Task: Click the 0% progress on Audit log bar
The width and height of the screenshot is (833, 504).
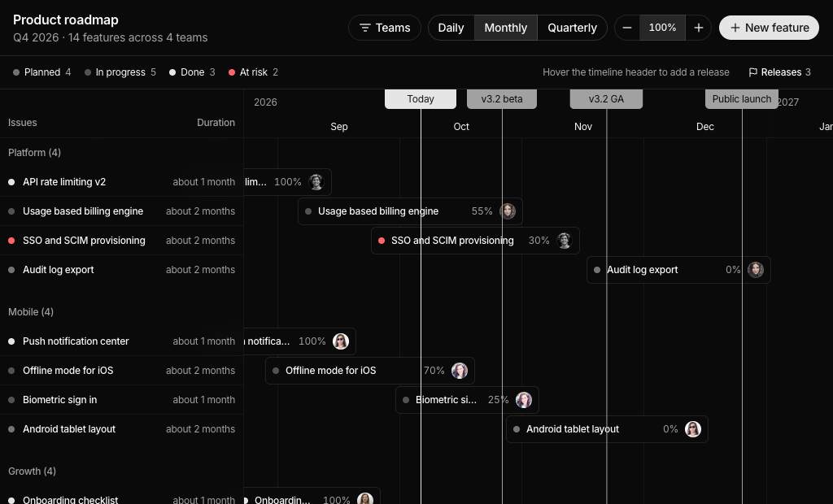Action: 733,270
